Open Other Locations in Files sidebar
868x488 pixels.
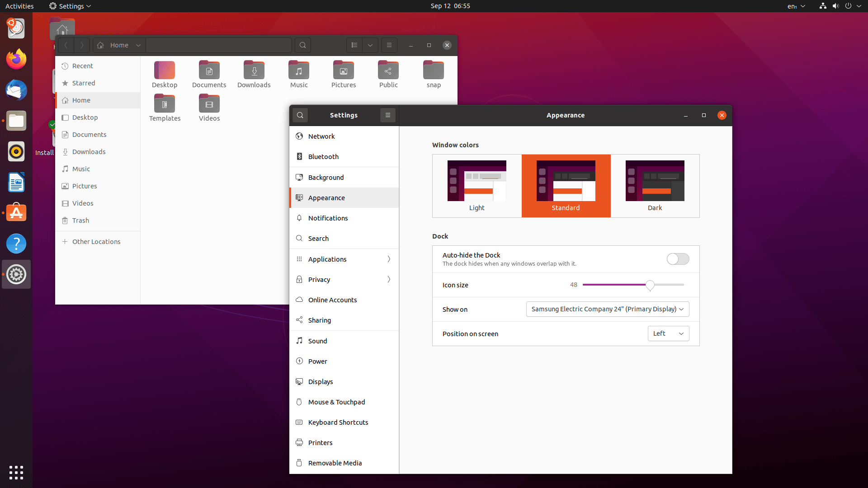coord(96,242)
